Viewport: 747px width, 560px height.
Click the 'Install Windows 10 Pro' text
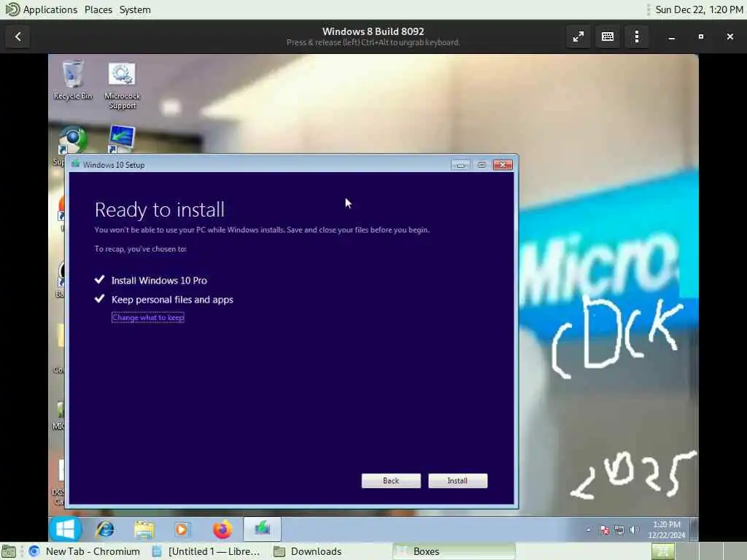(x=159, y=281)
